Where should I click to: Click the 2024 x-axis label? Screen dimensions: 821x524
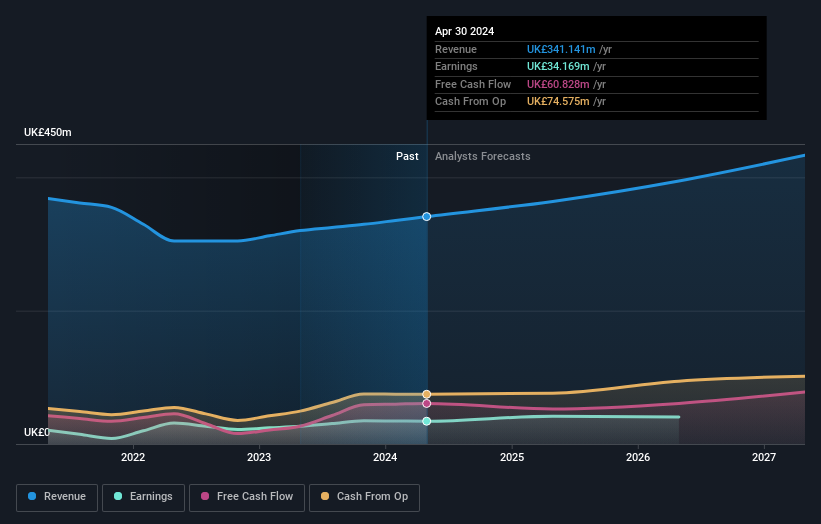pyautogui.click(x=385, y=457)
